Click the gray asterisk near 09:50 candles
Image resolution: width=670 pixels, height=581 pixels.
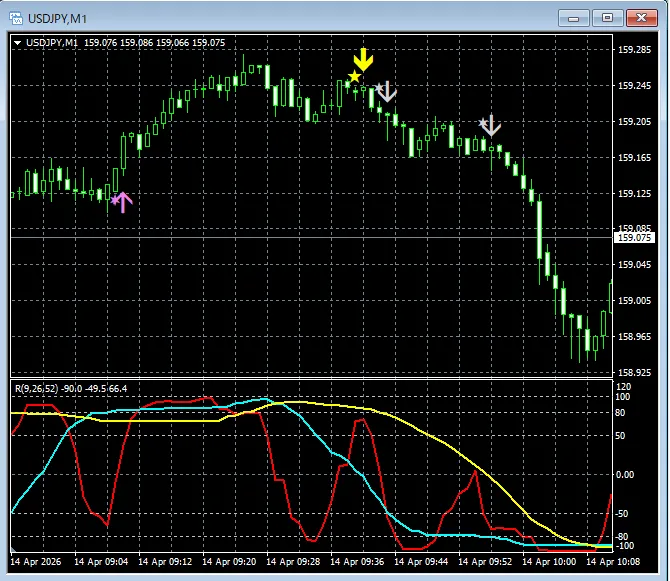click(483, 123)
